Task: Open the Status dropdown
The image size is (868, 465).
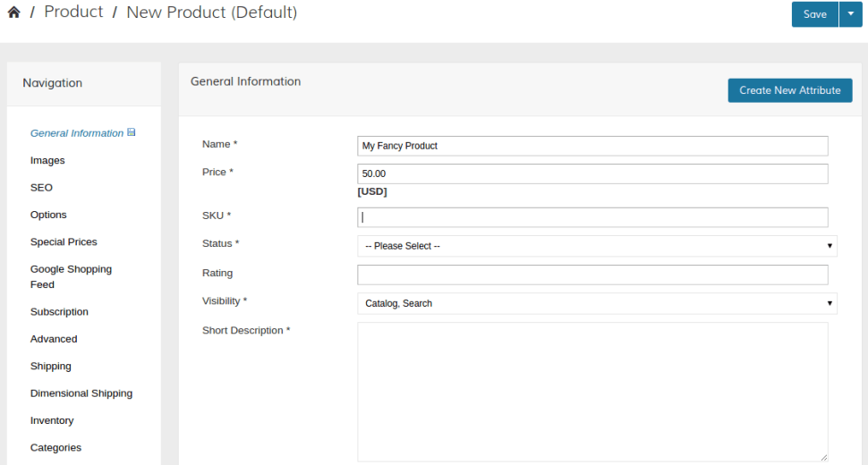Action: pos(597,246)
